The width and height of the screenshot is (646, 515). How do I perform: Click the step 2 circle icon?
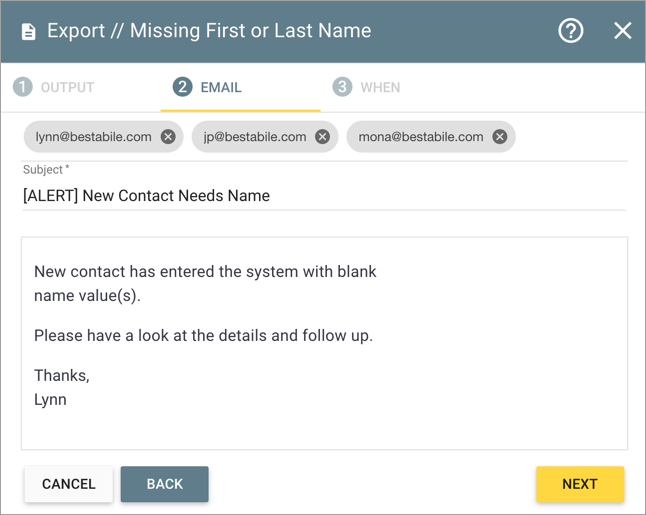tap(182, 87)
